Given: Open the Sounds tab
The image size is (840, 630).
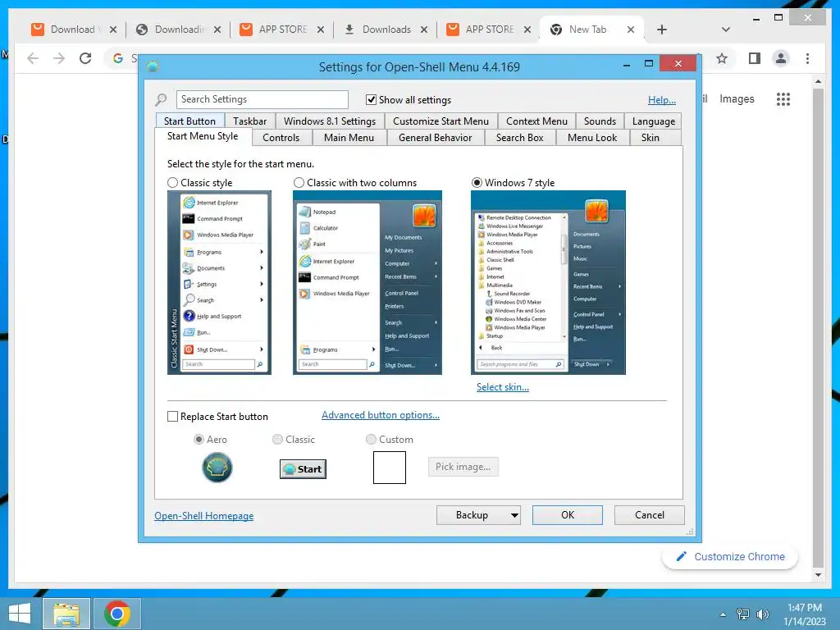Looking at the screenshot, I should (x=600, y=121).
